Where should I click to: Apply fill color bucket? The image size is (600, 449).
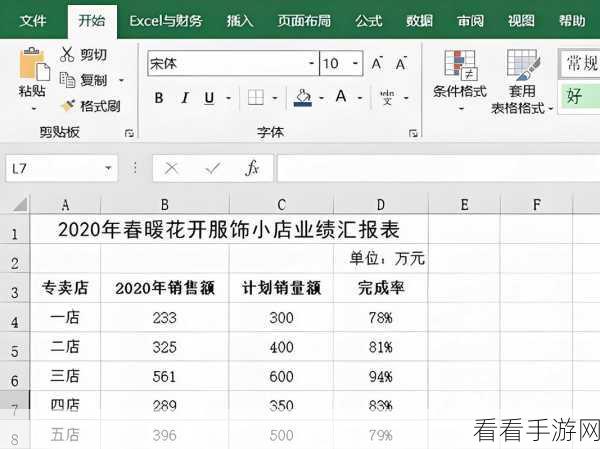tap(303, 98)
